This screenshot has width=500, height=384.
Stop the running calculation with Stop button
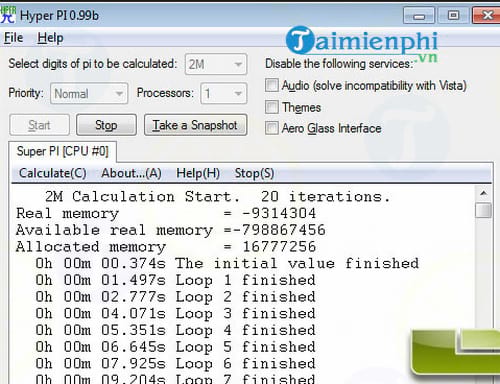[106, 125]
